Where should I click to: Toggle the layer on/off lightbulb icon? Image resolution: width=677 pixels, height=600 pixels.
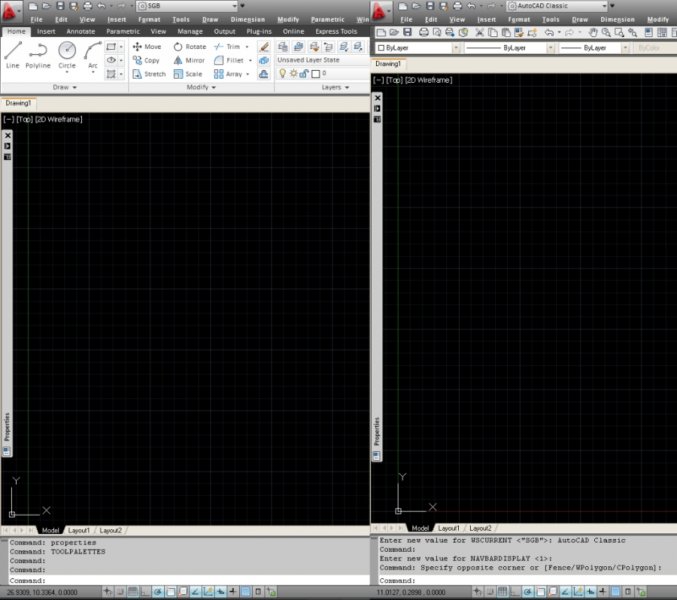tap(282, 74)
